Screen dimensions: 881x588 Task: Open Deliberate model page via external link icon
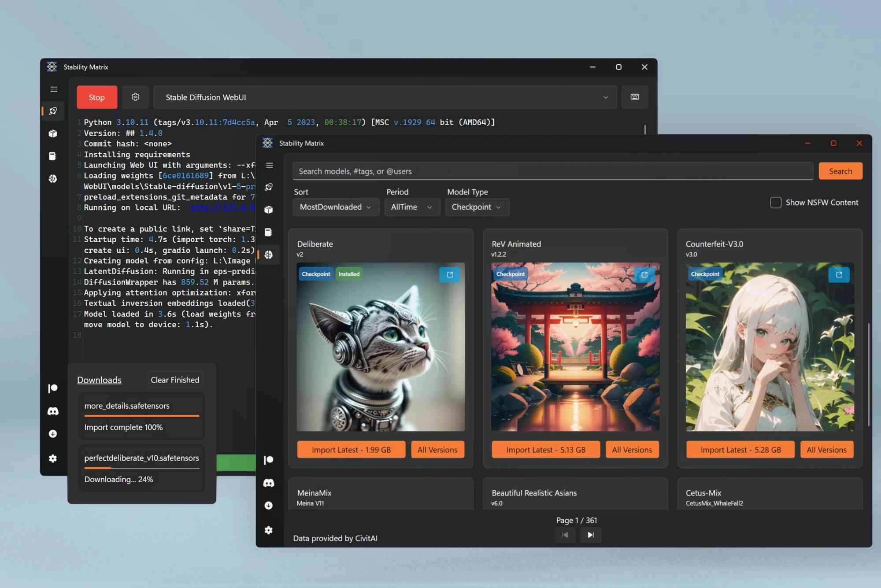pyautogui.click(x=450, y=274)
